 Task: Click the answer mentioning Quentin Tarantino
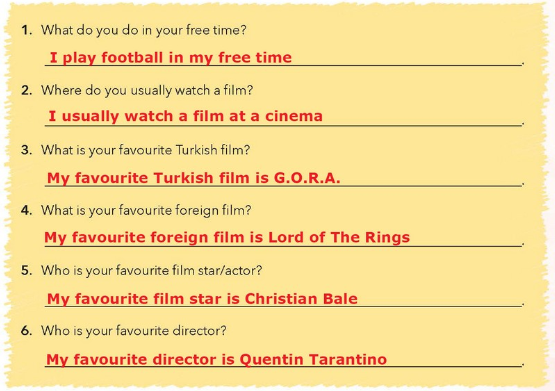[x=216, y=360]
